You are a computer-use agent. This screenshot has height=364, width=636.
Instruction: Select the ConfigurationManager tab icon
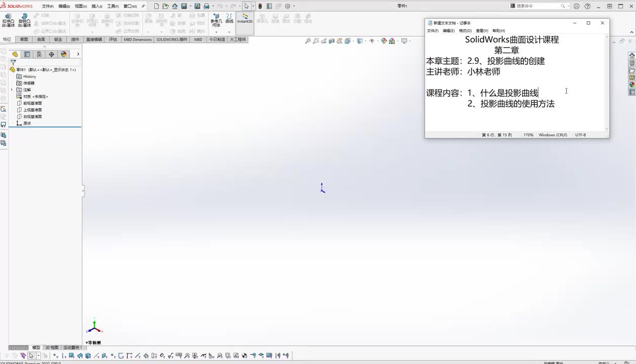[39, 54]
